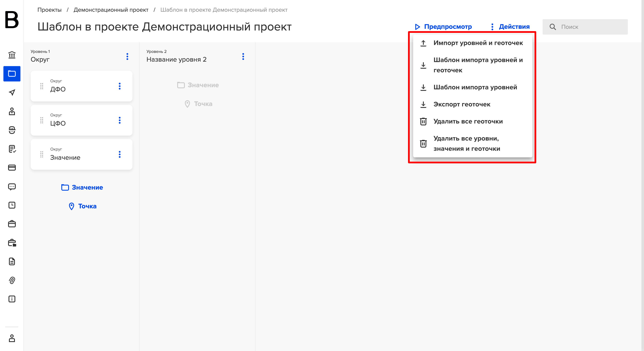
Task: Grab the drag handle on the ДФО card
Action: pyautogui.click(x=42, y=86)
